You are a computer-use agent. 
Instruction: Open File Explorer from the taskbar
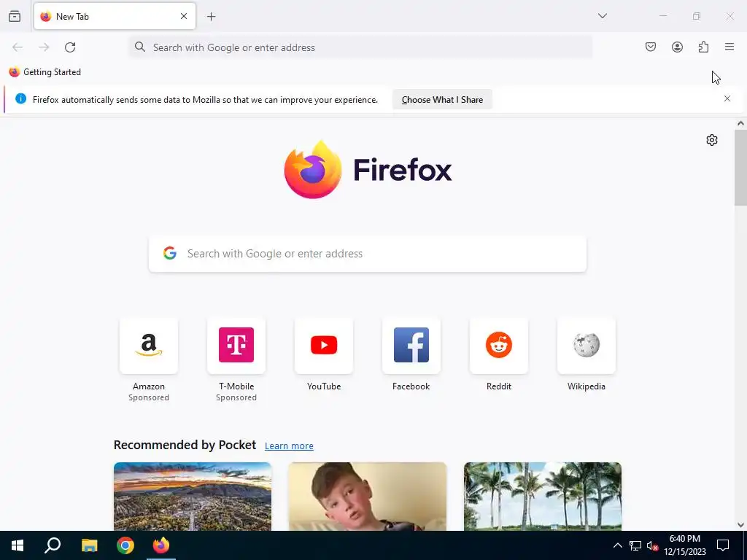coord(89,545)
